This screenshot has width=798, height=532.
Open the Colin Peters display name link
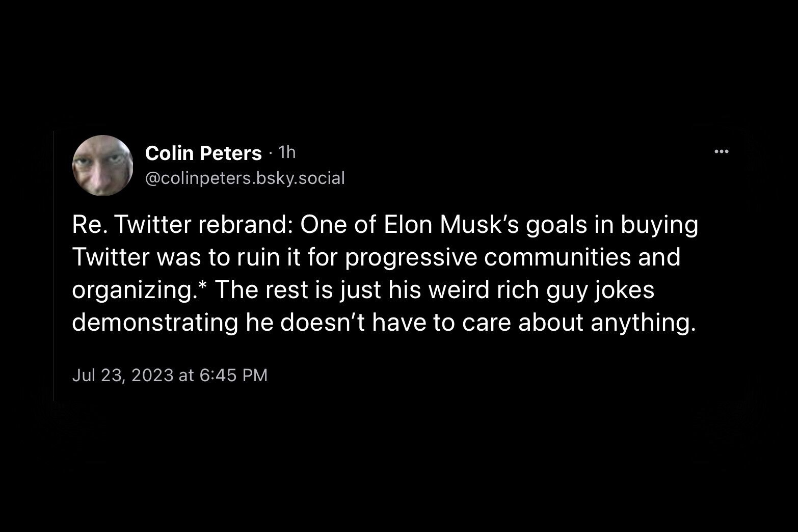tap(203, 152)
